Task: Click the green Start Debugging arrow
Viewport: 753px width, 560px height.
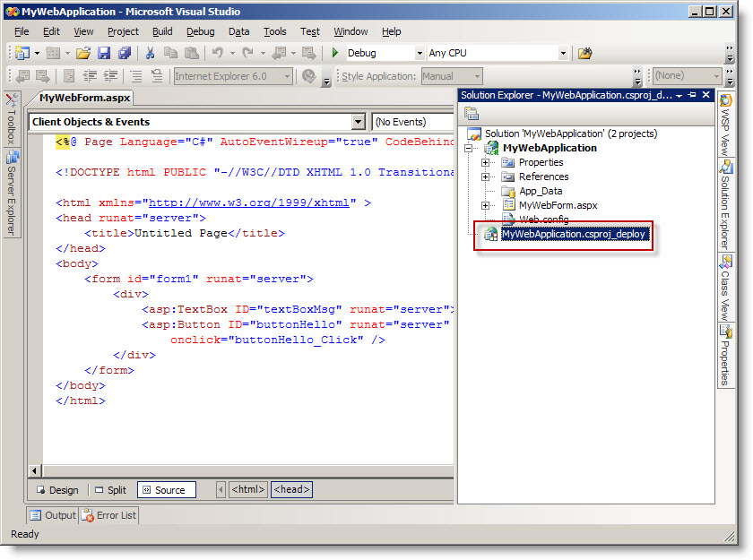Action: tap(335, 54)
